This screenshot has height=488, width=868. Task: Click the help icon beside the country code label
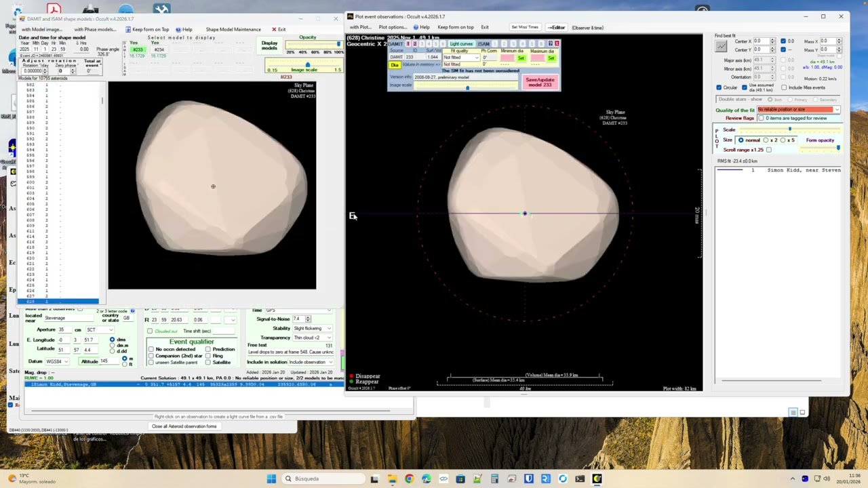click(132, 311)
